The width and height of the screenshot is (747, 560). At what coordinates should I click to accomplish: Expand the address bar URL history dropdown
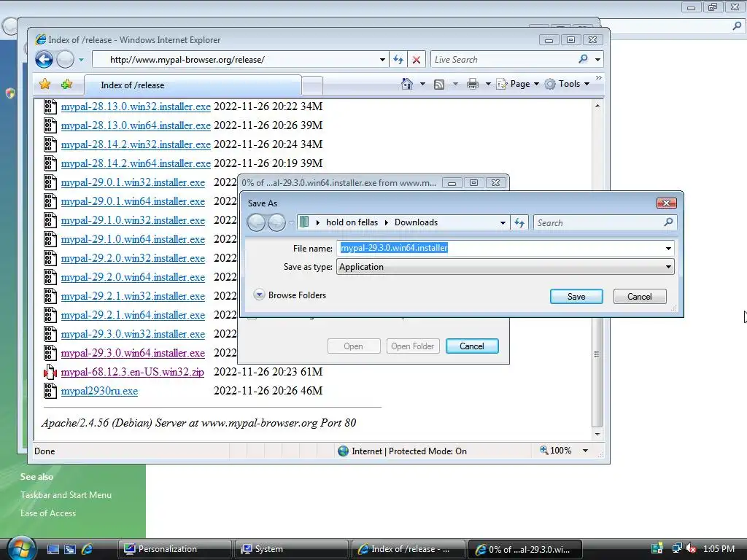[382, 60]
